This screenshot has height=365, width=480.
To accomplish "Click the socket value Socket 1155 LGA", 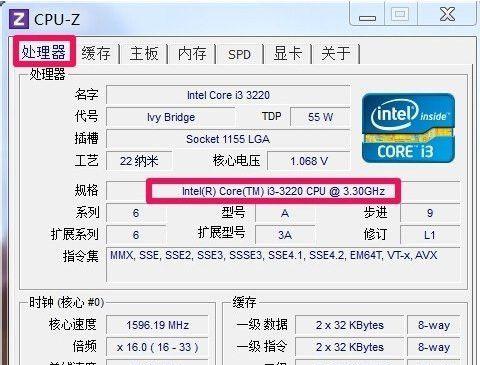I will pos(228,139).
